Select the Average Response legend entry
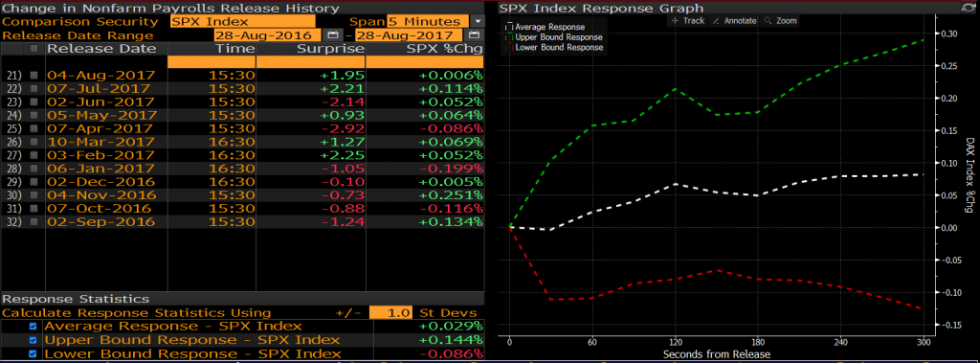Image resolution: width=980 pixels, height=363 pixels. [545, 27]
